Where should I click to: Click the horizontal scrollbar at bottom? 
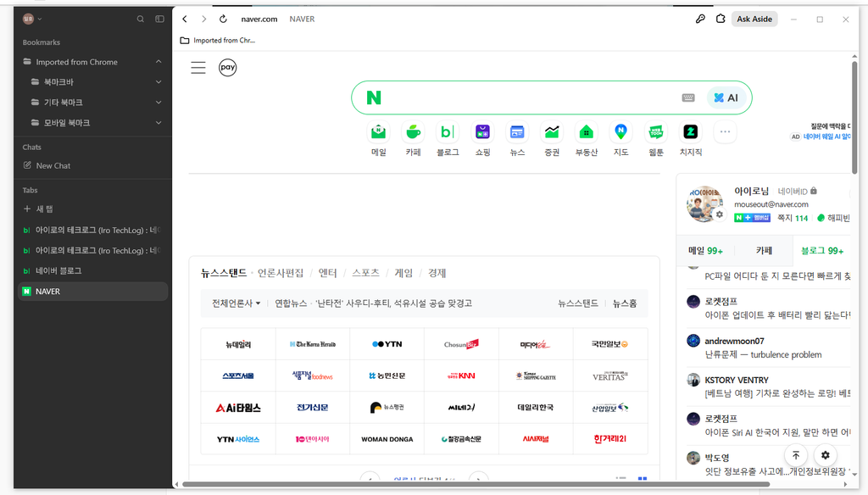[476, 485]
